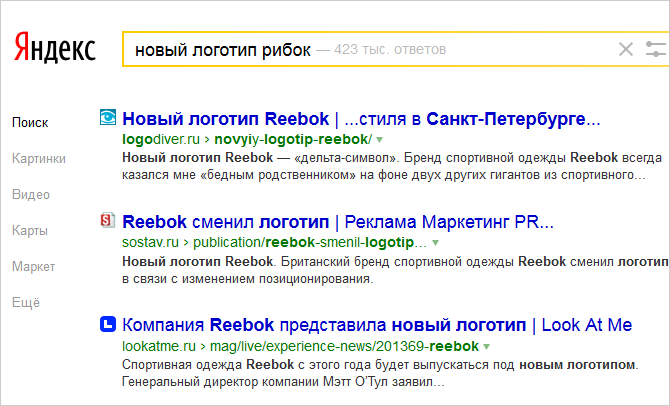Click the Yandex logo
Viewport: 670px width, 406px height.
coord(55,47)
